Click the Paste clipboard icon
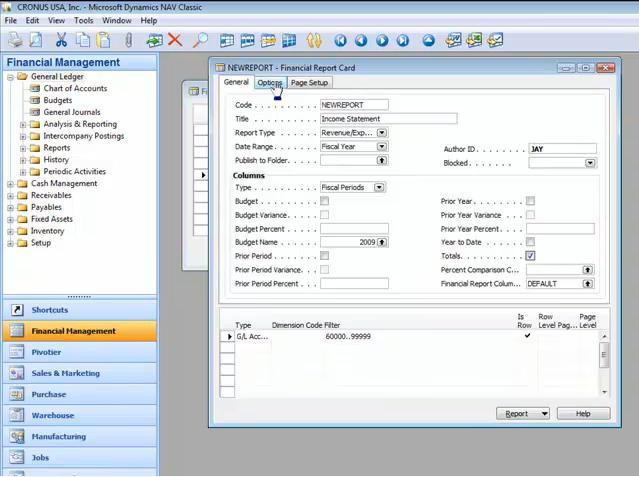The height and width of the screenshot is (477, 639). 104,40
